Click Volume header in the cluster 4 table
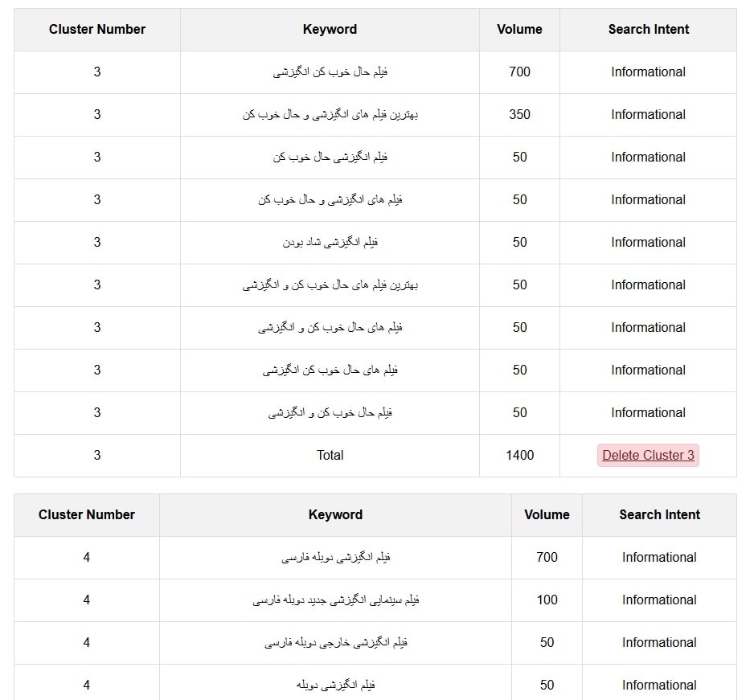Viewport: 754px width, 700px height. point(547,515)
